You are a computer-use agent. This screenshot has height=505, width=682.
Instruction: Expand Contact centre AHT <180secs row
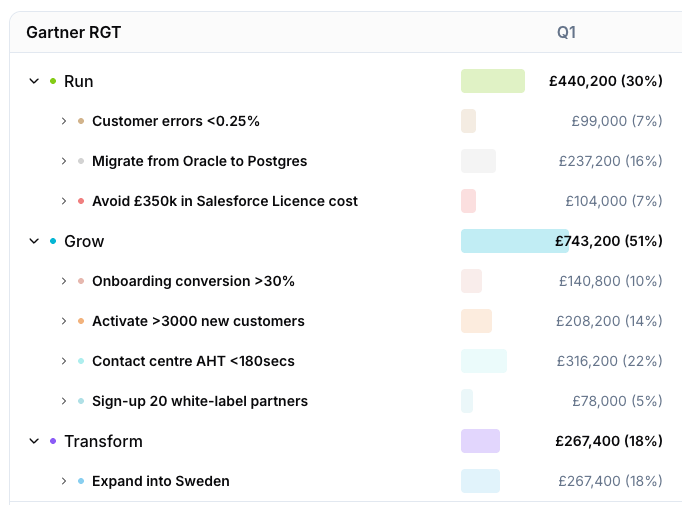[64, 361]
